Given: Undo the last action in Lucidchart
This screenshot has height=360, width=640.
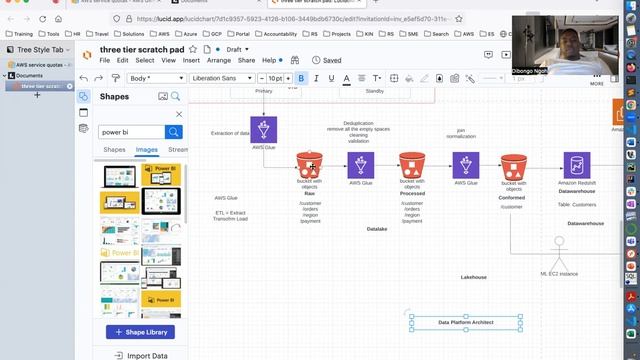Looking at the screenshot, I should pyautogui.click(x=84, y=78).
